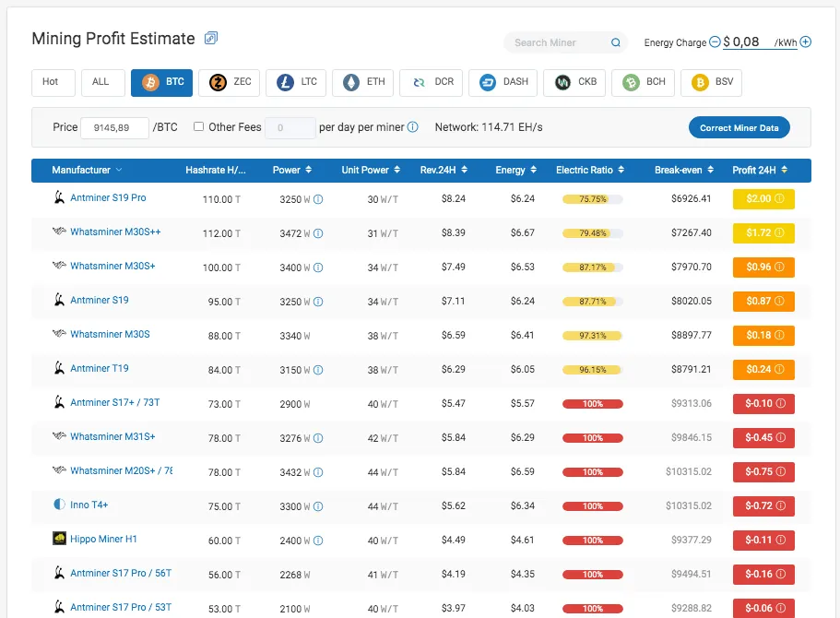
Task: Click the BTC Price input field
Action: point(114,128)
